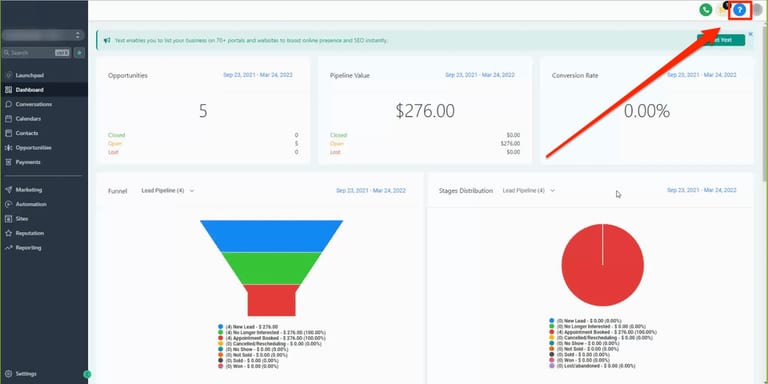Viewport: 768px width, 384px height.
Task: Click into the sidebar Search field
Action: [36, 53]
